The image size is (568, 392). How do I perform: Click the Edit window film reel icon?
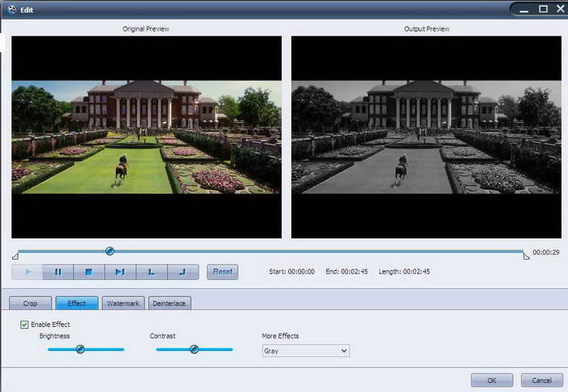pos(12,10)
